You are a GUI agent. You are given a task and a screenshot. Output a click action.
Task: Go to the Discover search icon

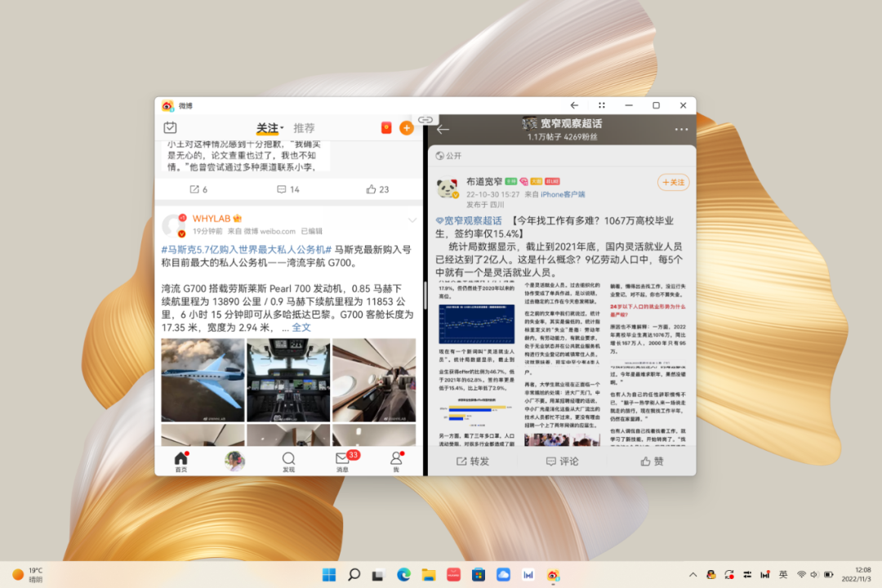tap(289, 461)
